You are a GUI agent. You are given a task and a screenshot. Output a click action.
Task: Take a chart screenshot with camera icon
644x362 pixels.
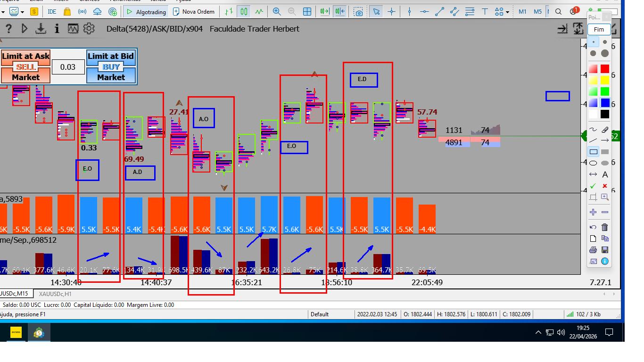tap(359, 12)
